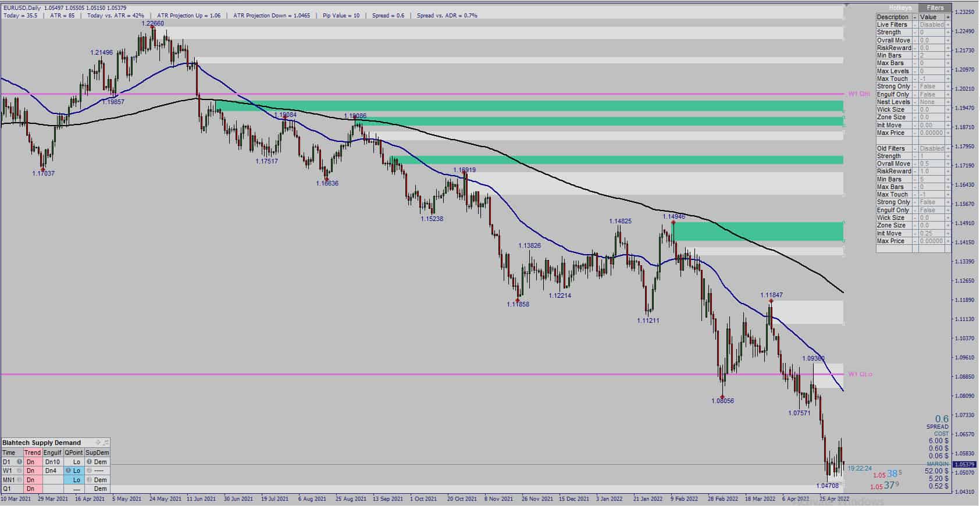Click the Nest Levels None value

click(932, 102)
